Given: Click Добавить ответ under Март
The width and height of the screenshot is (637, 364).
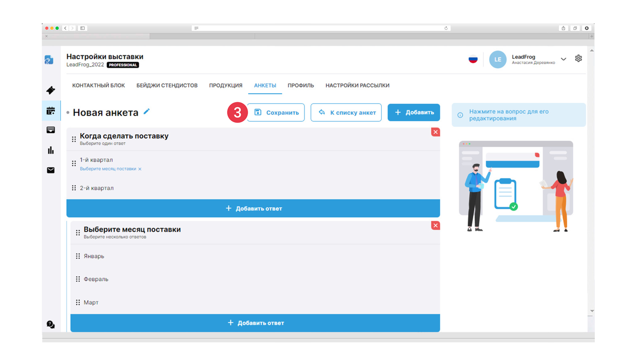Looking at the screenshot, I should [255, 323].
